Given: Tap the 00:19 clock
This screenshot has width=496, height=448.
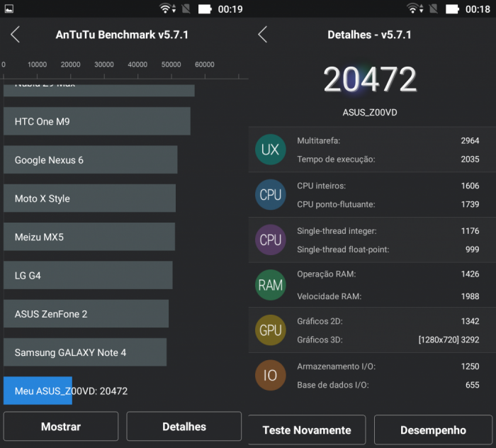Looking at the screenshot, I should (230, 9).
